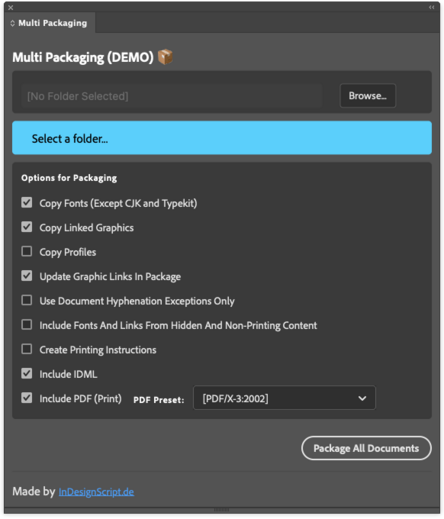Close the panel with the X icon

click(x=11, y=7)
